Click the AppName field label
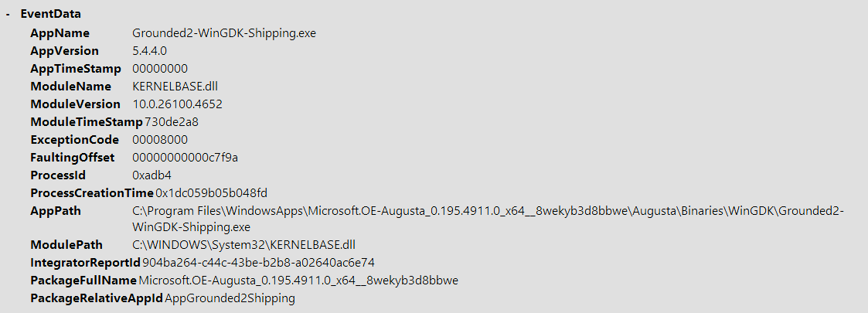This screenshot has width=868, height=313. [60, 33]
